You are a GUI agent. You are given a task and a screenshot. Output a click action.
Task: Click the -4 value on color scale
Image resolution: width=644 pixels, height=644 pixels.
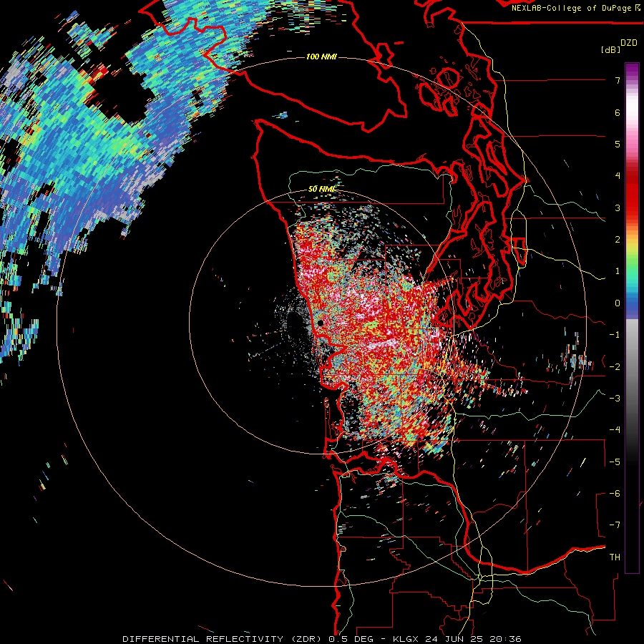tap(615, 430)
